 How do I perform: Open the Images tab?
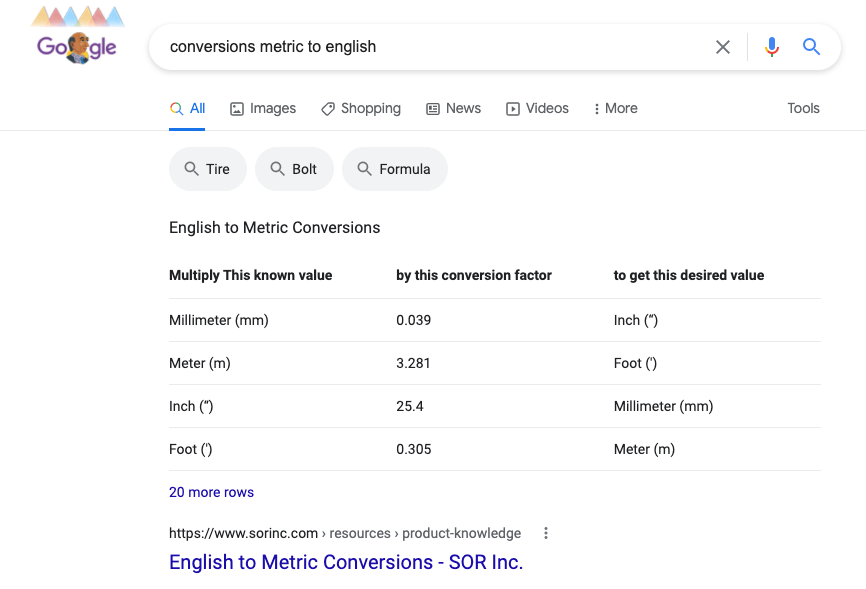pyautogui.click(x=263, y=108)
